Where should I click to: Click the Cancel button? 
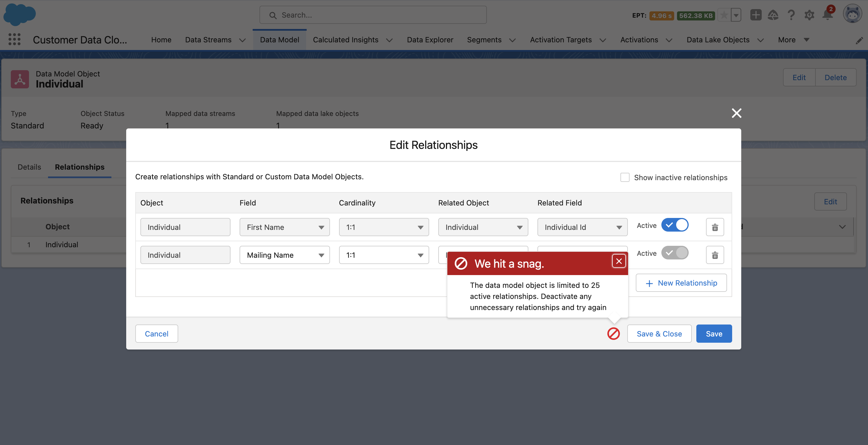tap(157, 334)
